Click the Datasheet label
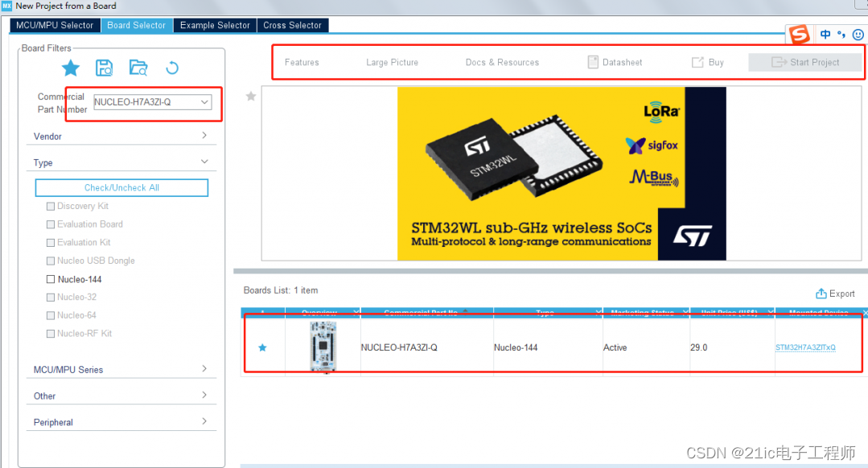The image size is (868, 468). pyautogui.click(x=622, y=63)
